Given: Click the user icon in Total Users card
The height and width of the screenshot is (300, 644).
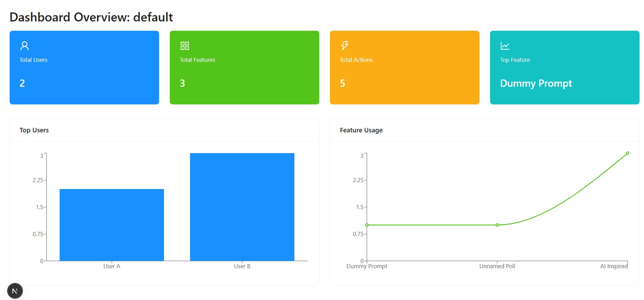Looking at the screenshot, I should (25, 46).
